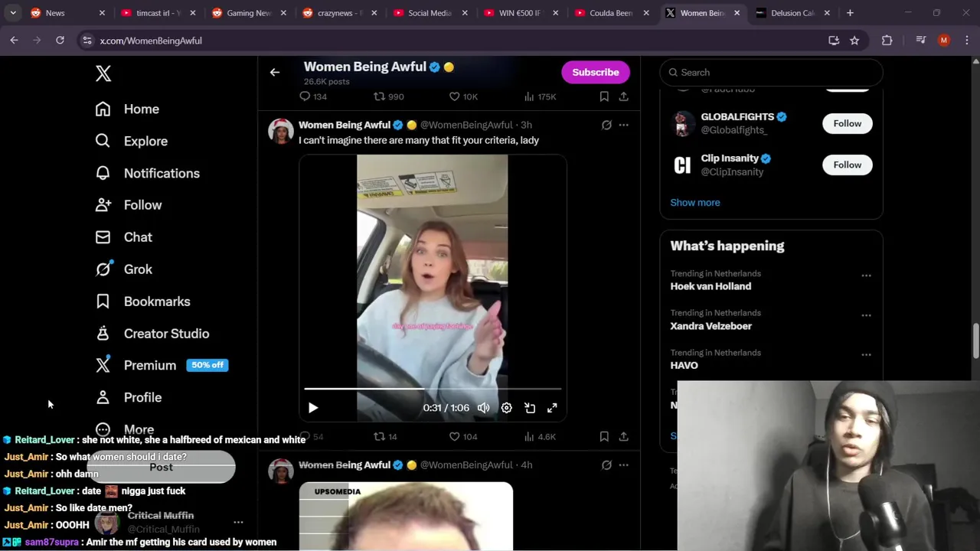This screenshot has height=551, width=980.
Task: Open the X logo home link
Action: pyautogui.click(x=103, y=73)
